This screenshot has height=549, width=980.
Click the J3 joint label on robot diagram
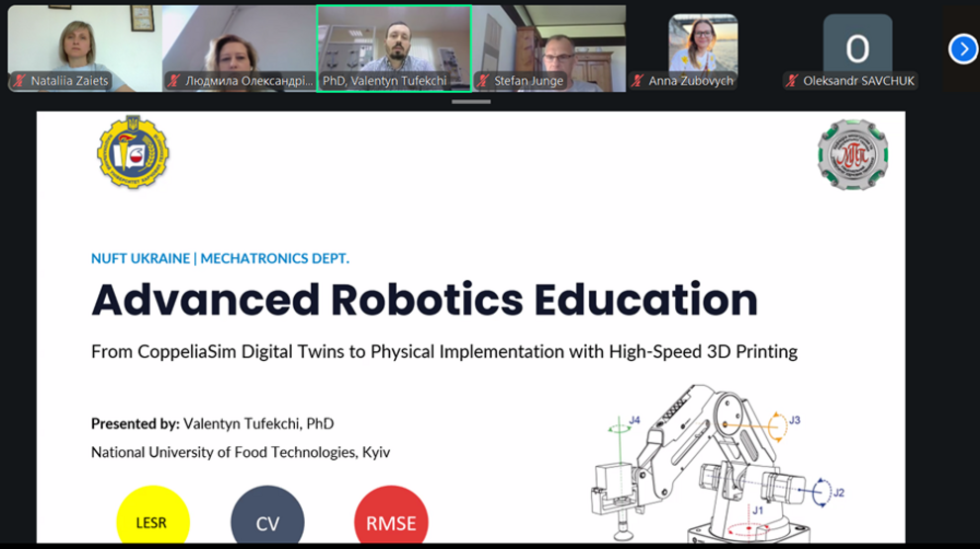[794, 420]
